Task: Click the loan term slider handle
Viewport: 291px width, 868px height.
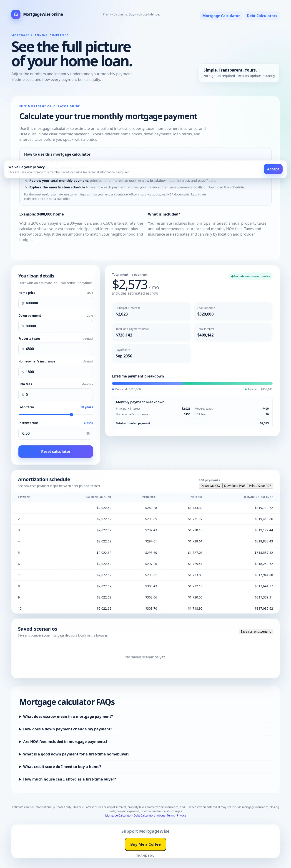Action: point(71,414)
